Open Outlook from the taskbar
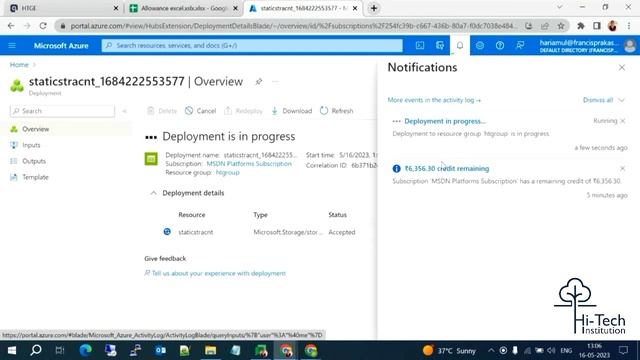The image size is (640, 360). pyautogui.click(x=160, y=350)
